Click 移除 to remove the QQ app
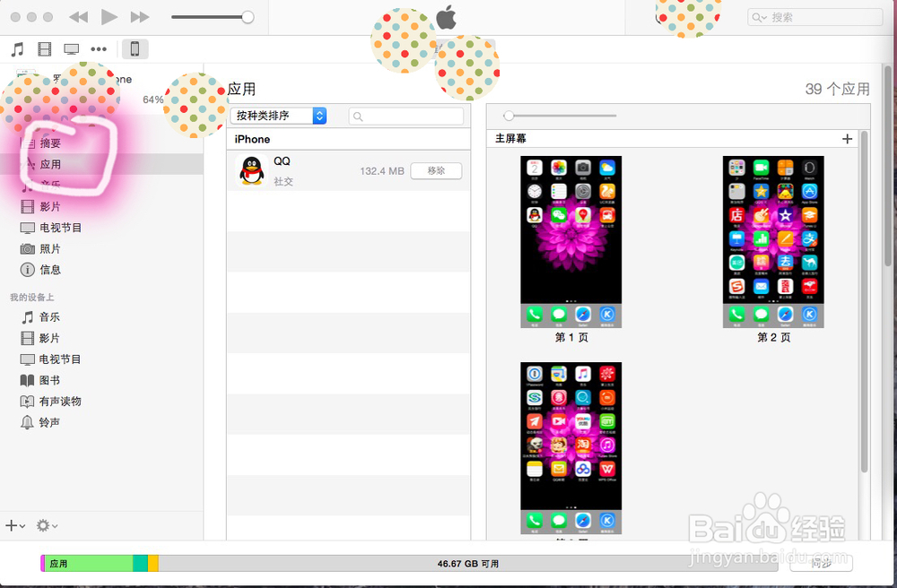 click(436, 170)
